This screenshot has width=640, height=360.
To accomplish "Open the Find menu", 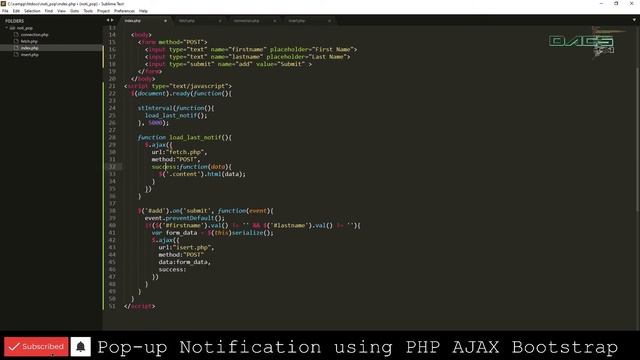I will (49, 11).
